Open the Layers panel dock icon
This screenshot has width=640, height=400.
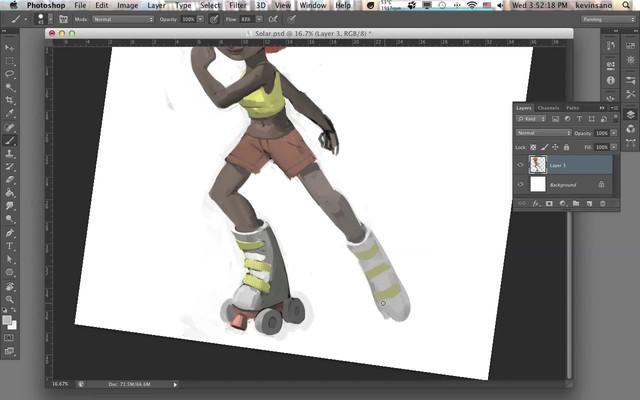631,115
